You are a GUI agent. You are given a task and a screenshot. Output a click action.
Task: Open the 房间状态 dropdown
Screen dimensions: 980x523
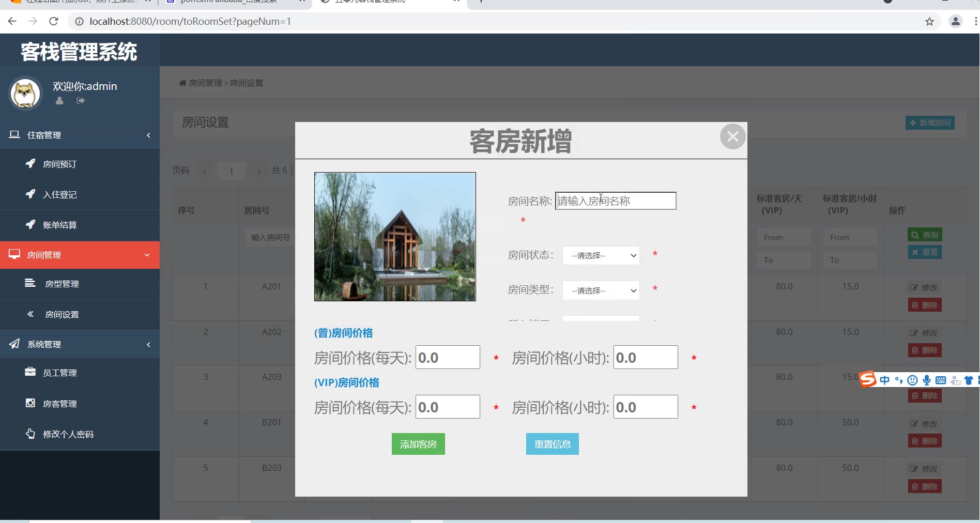[601, 255]
